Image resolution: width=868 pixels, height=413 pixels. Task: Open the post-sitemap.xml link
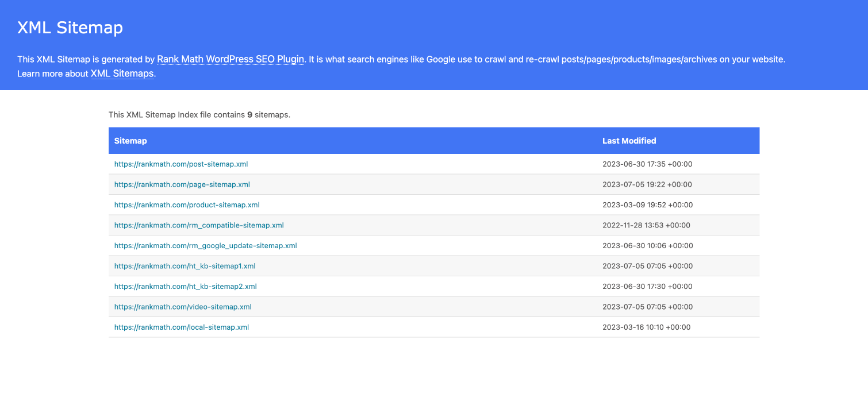point(181,164)
